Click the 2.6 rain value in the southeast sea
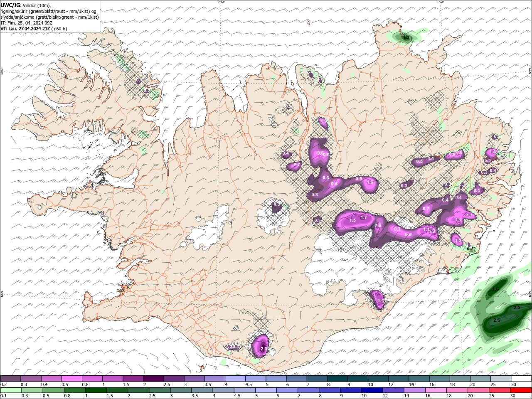 pos(496,320)
